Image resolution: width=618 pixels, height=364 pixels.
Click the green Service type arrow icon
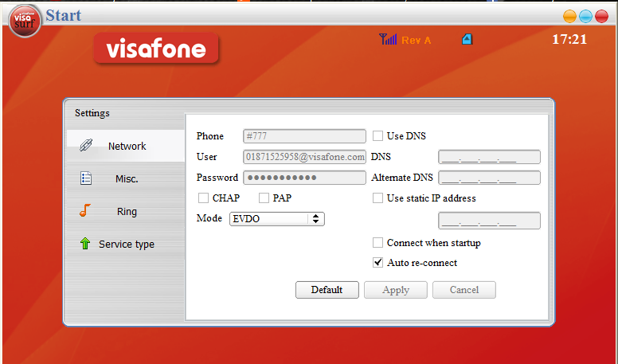[85, 243]
